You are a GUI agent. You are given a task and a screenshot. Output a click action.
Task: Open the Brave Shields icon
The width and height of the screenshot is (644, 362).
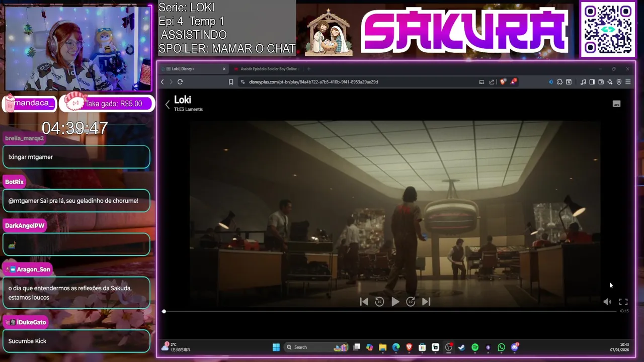click(503, 82)
